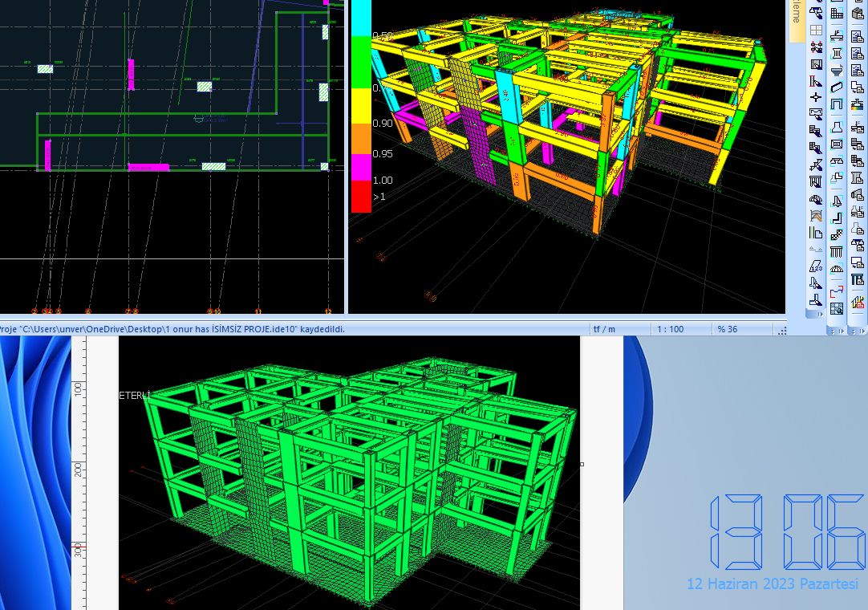The width and height of the screenshot is (868, 610).
Task: Click the rectangular mat foundation icon
Action: click(837, 144)
